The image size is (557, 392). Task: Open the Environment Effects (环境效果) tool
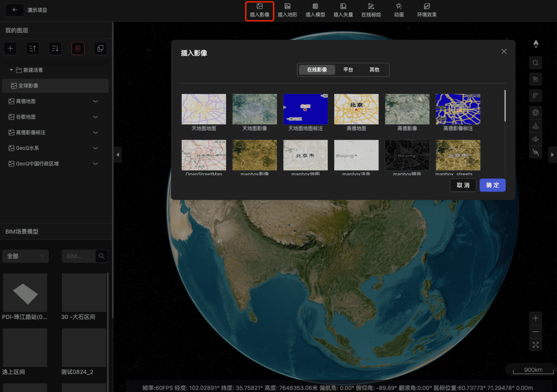click(427, 10)
